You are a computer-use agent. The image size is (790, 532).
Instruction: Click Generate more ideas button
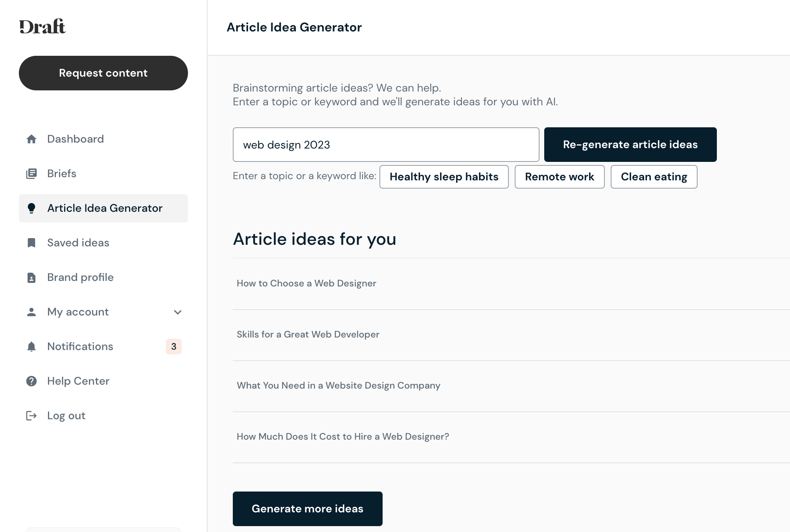point(307,508)
